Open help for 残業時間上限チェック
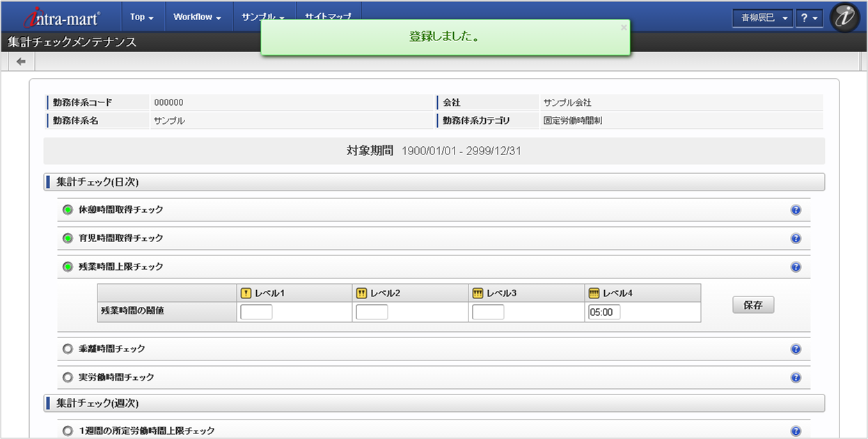The image size is (868, 439). (796, 267)
